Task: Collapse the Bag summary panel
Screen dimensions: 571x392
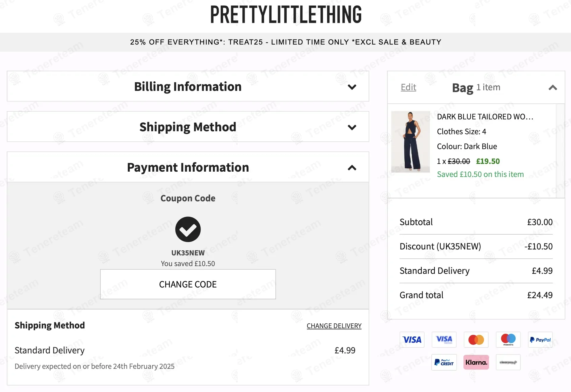Action: point(553,88)
